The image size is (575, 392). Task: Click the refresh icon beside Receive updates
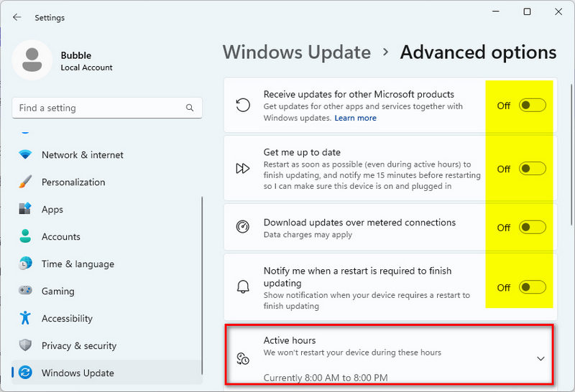[243, 105]
